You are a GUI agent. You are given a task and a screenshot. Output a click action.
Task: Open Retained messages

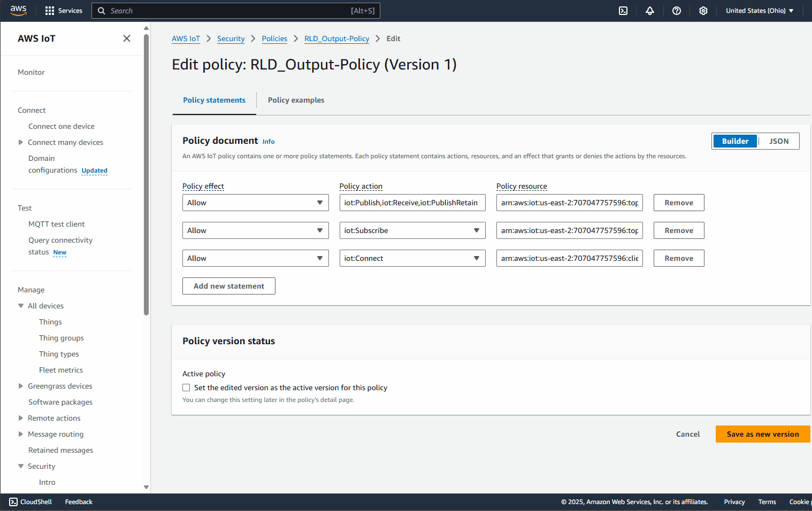pyautogui.click(x=60, y=450)
